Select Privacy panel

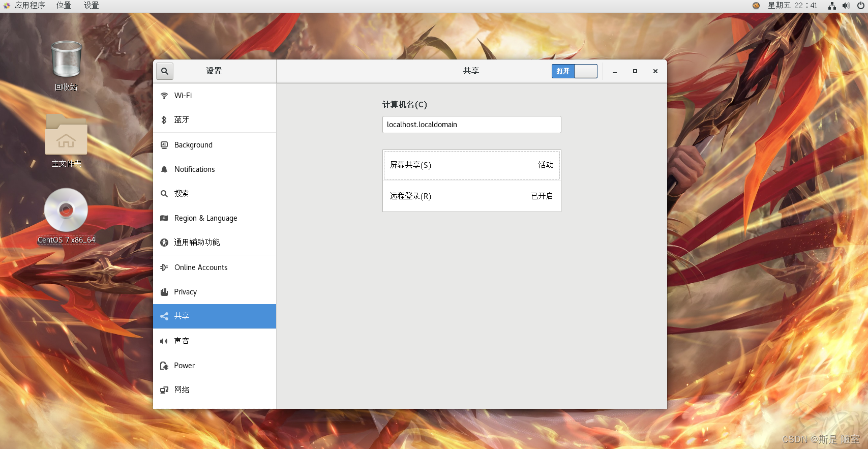215,292
